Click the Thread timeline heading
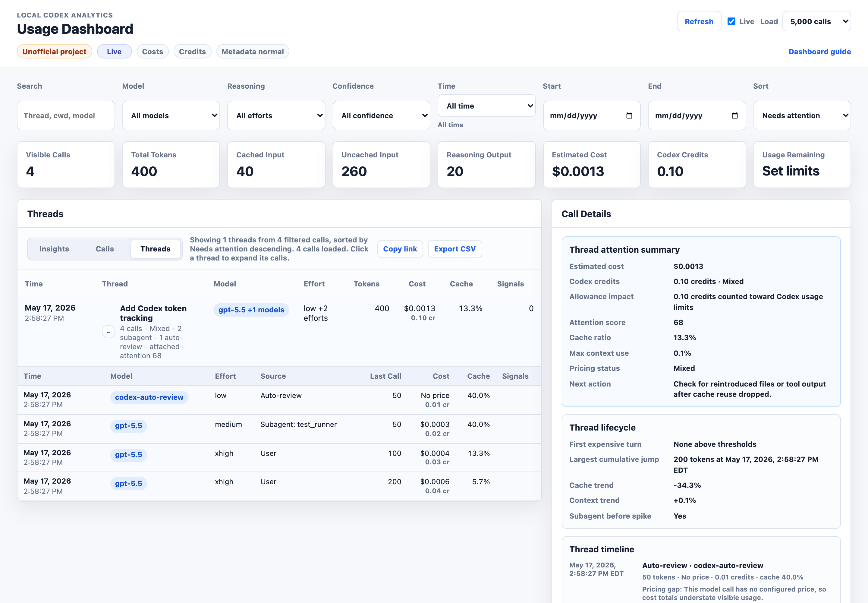Screen dimensions: 868x603 click(601, 550)
